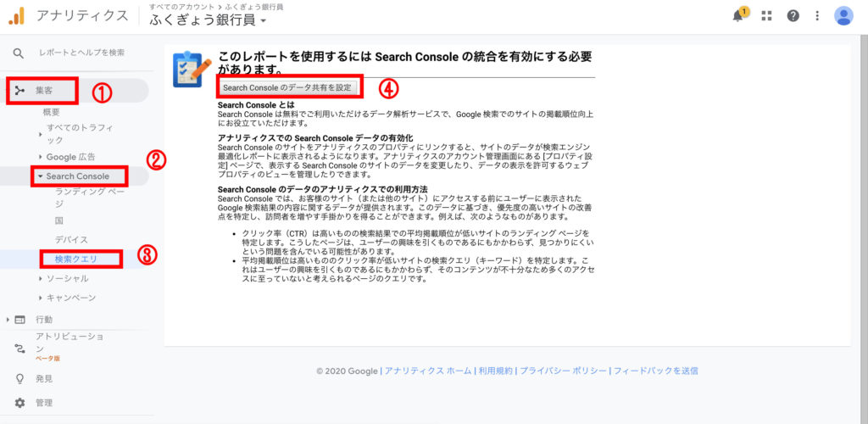The image size is (868, 424).
Task: Click the すべてのアカウント breadcrumb
Action: coord(180,6)
